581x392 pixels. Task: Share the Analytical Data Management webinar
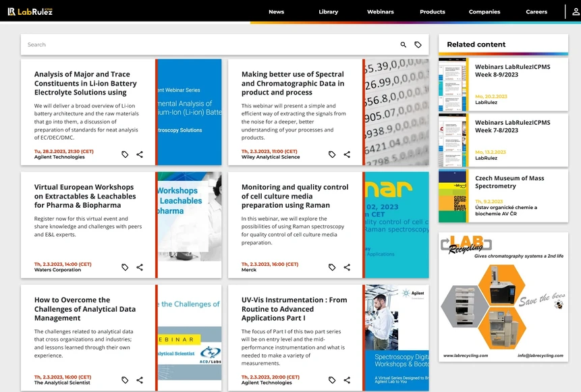(140, 380)
